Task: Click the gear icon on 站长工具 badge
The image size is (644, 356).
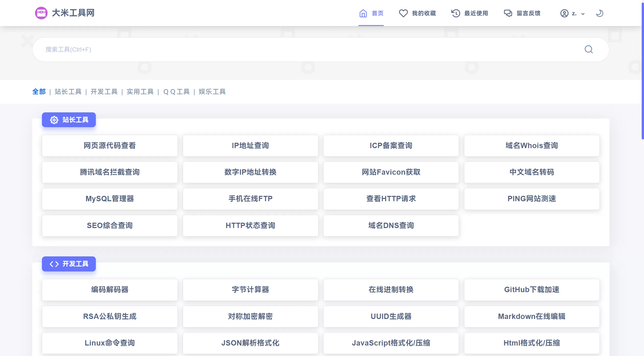Action: click(54, 120)
